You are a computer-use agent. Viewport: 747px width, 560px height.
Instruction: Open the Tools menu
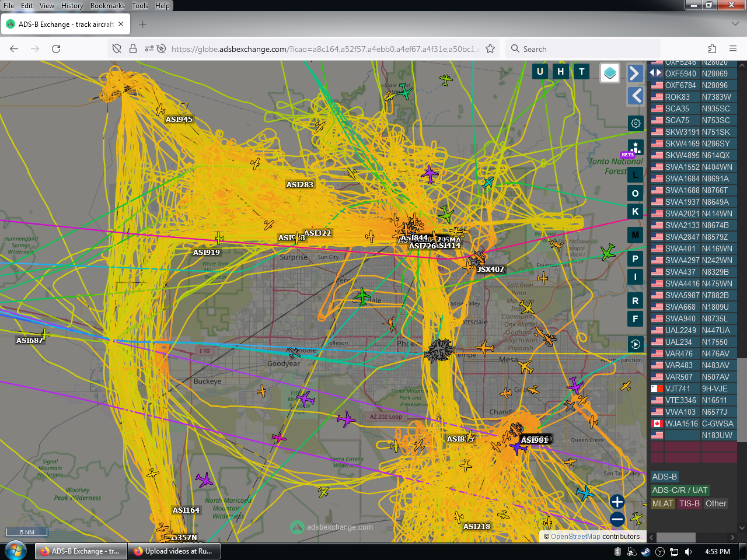tap(140, 6)
